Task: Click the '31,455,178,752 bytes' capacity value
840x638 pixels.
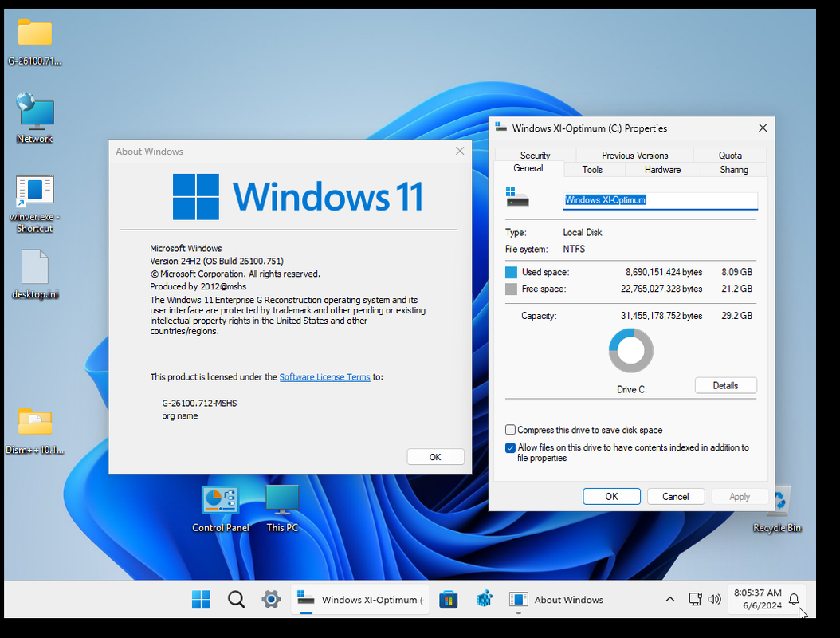Action: pos(661,316)
